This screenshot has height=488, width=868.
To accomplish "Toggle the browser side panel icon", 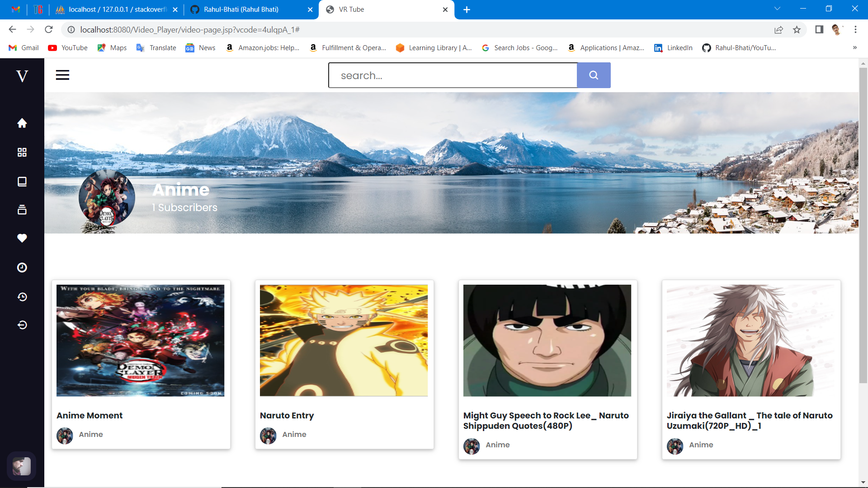I will [x=819, y=30].
